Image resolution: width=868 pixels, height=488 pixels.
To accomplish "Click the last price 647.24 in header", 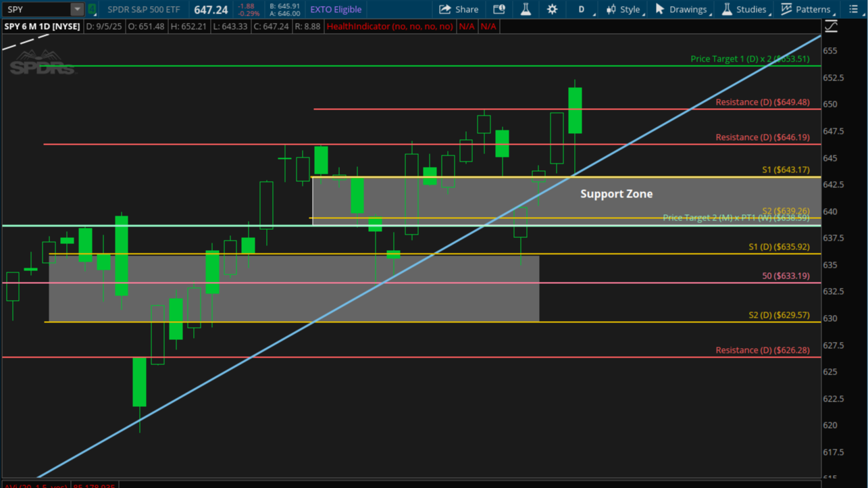I will pos(211,9).
